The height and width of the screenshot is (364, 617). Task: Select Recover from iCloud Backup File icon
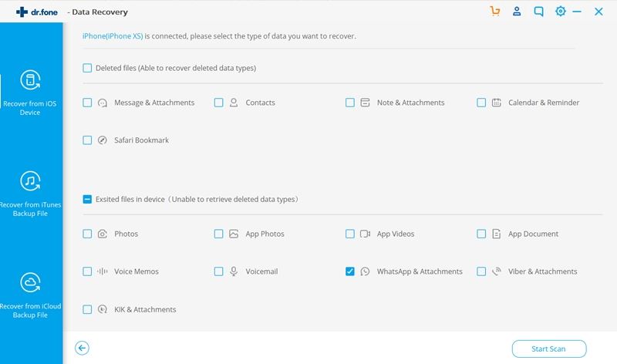[x=30, y=282]
